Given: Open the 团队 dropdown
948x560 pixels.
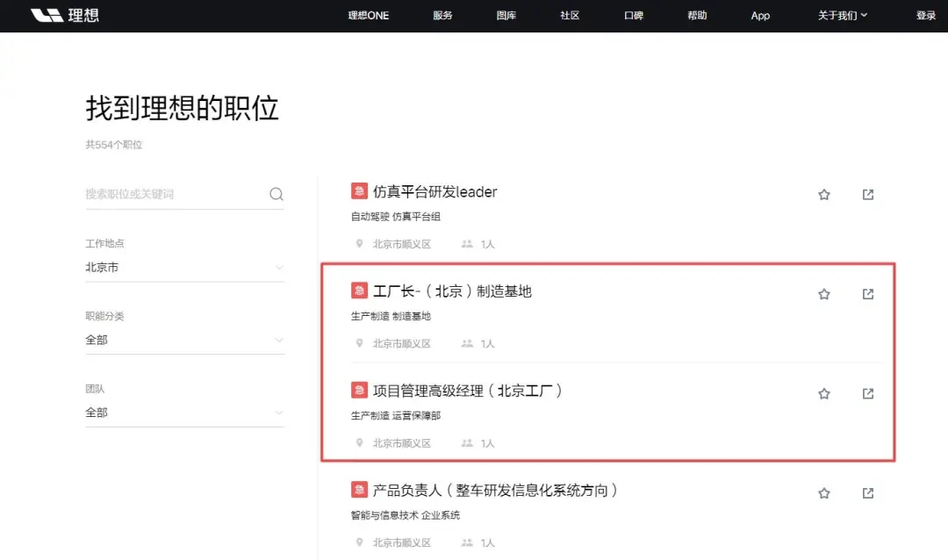Looking at the screenshot, I should (184, 413).
